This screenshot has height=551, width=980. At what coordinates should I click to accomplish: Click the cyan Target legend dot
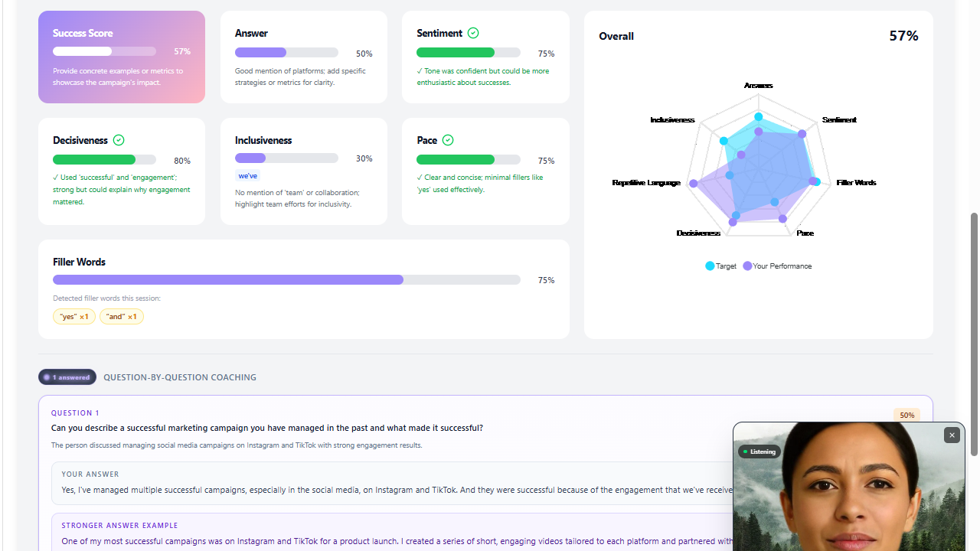(710, 266)
